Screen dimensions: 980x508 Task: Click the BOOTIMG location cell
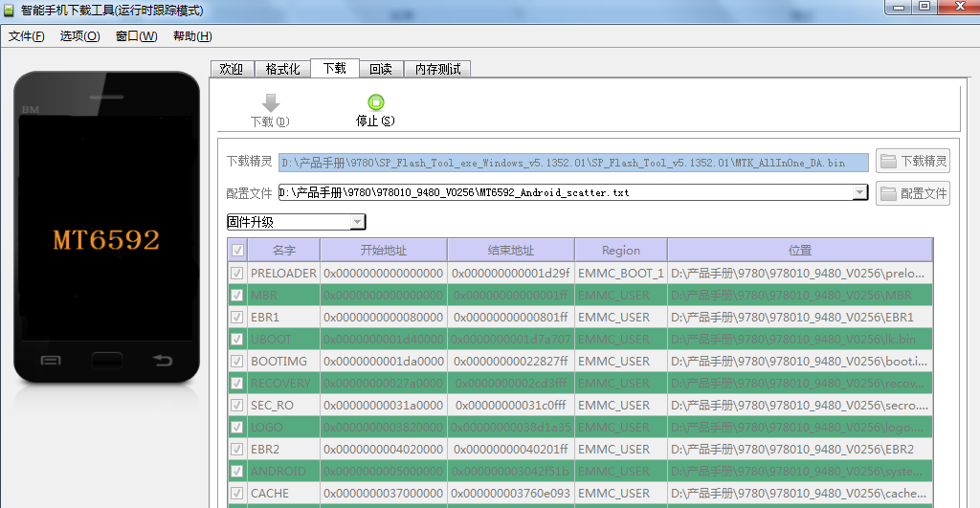pos(799,361)
